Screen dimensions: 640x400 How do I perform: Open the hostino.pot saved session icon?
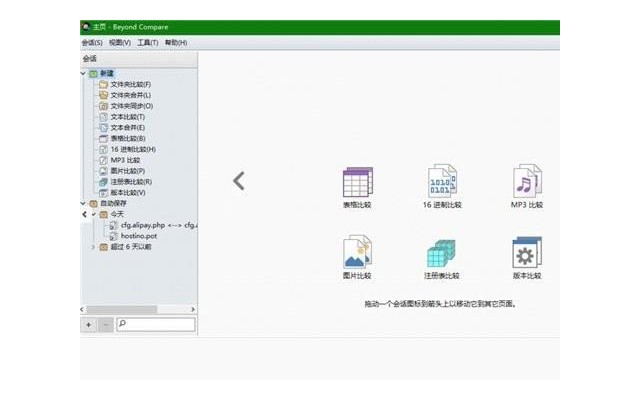[x=113, y=236]
